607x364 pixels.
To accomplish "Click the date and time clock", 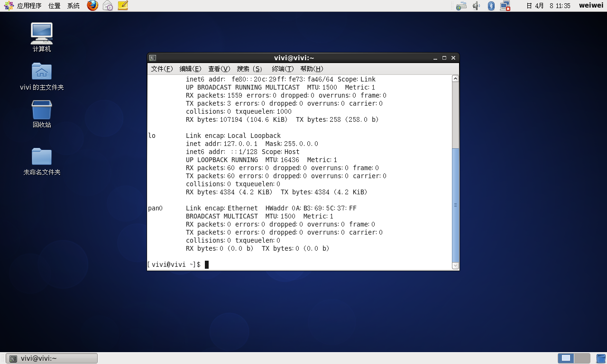I will [x=548, y=6].
